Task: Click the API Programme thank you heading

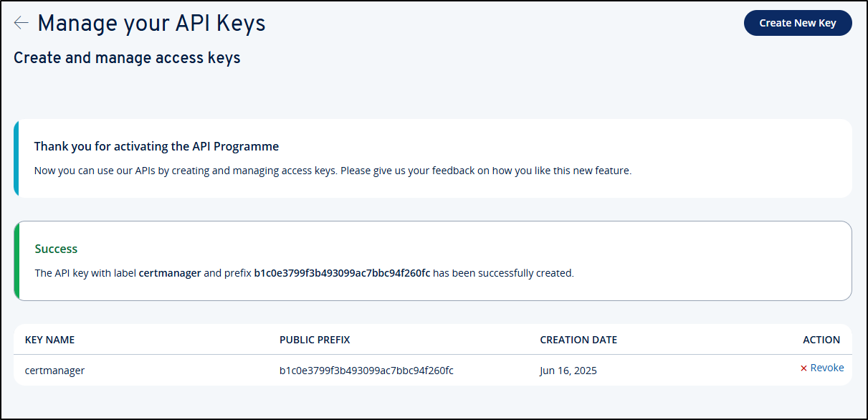Action: [x=156, y=146]
